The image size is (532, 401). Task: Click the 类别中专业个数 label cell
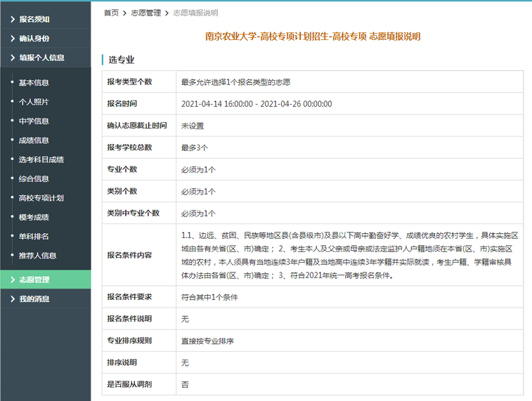coord(139,213)
